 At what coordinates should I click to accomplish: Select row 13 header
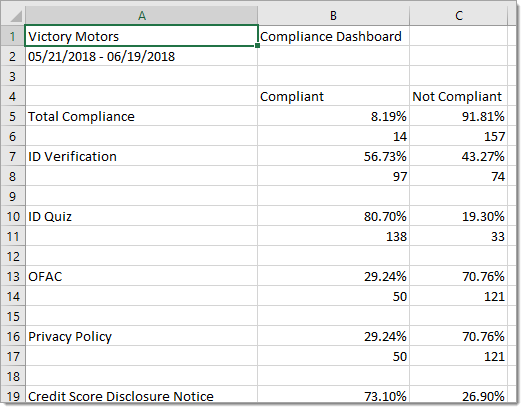coord(13,276)
